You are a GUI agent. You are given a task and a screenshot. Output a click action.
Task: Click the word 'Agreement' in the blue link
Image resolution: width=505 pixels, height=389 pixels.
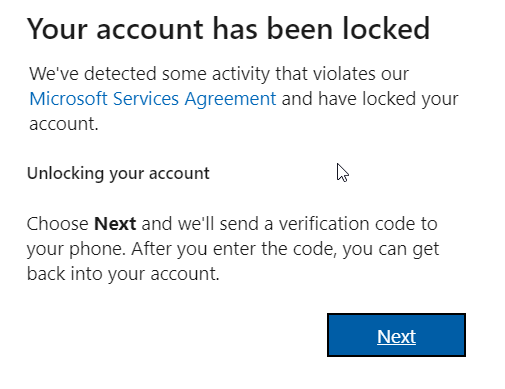[230, 99]
